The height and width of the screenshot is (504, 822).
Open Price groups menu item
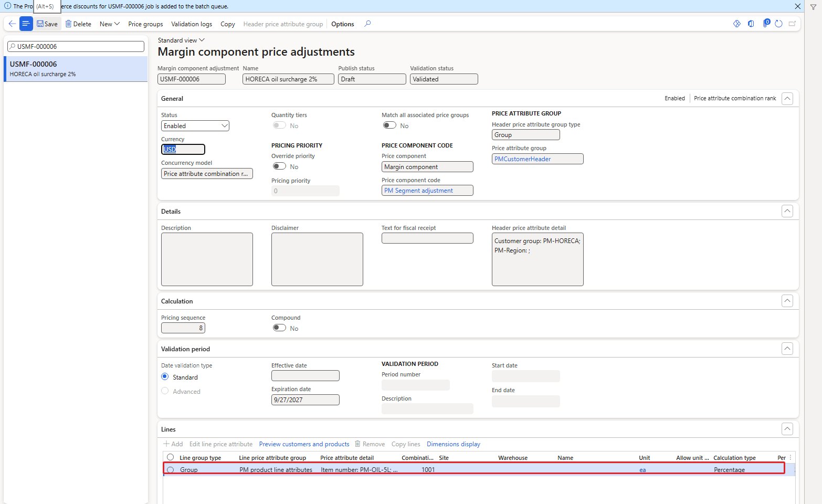(x=145, y=24)
